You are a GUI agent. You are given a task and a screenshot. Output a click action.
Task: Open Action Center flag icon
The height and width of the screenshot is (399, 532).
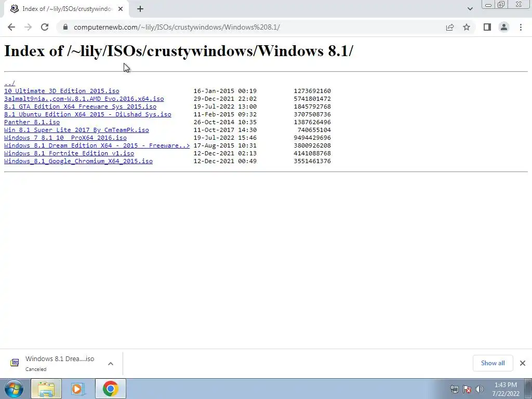coord(467,389)
